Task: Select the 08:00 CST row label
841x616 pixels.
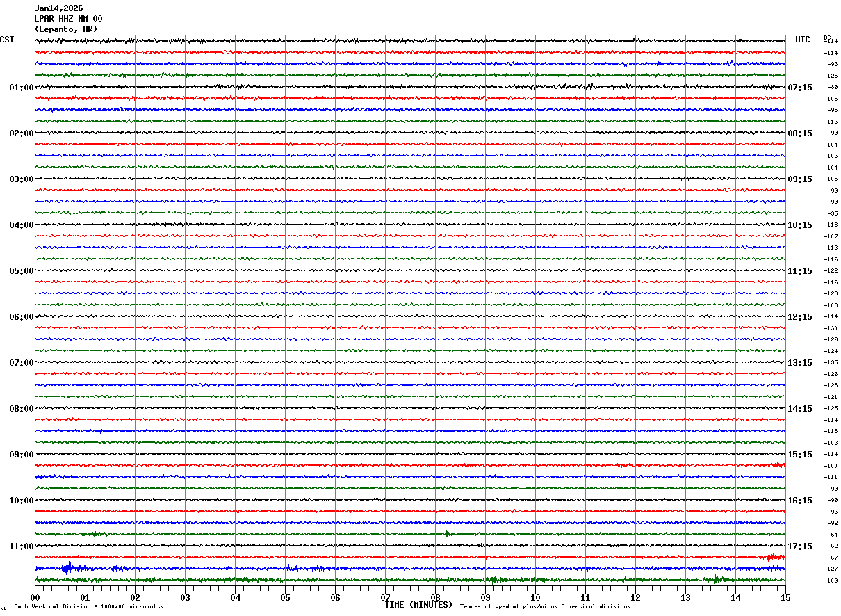Action: 22,409
